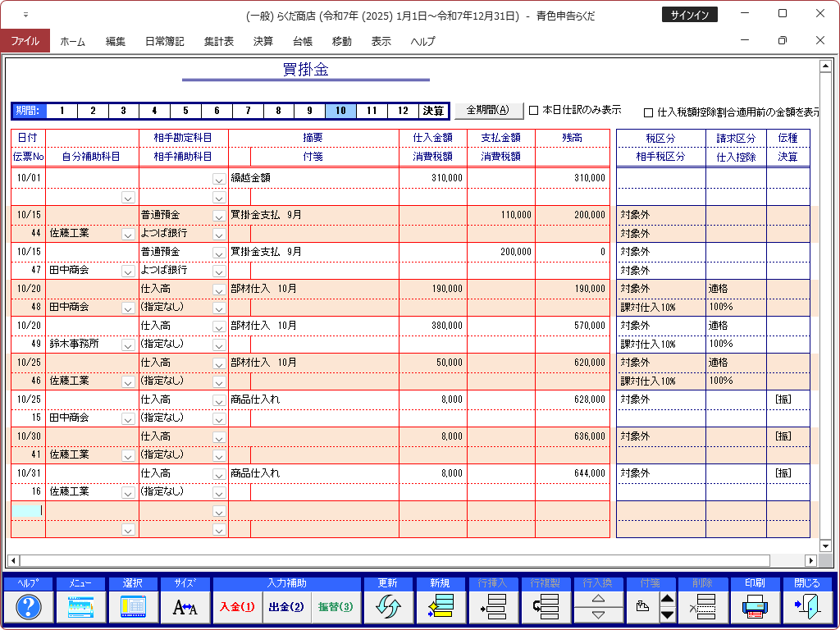The height and width of the screenshot is (630, 840).
Task: Click the Update (更新) refresh icon
Action: click(x=389, y=607)
